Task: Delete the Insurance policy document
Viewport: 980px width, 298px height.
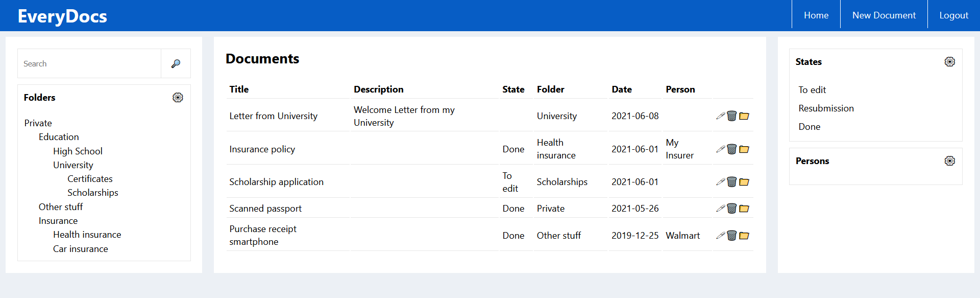Action: click(731, 149)
